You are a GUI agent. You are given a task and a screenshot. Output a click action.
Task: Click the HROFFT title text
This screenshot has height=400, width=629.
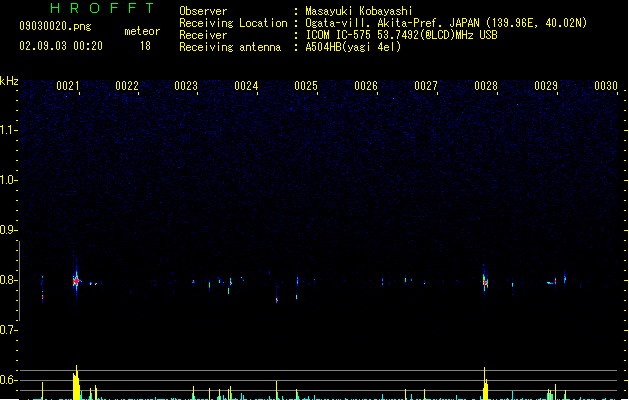click(x=102, y=8)
